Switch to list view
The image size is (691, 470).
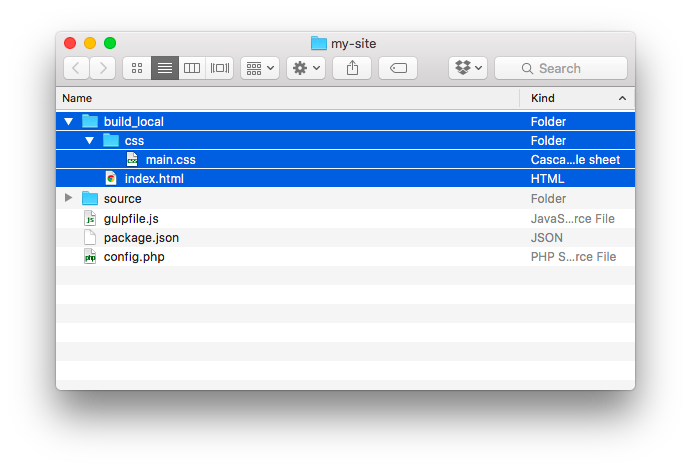165,68
